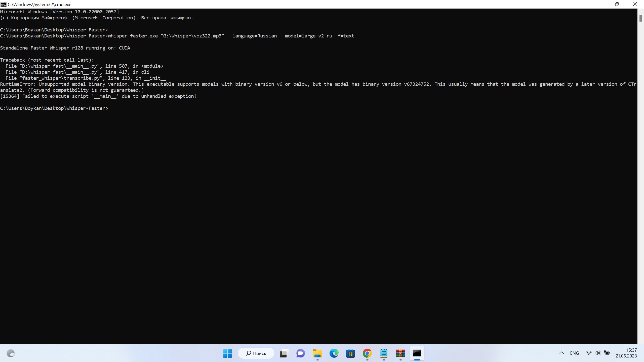The image size is (644, 362).
Task: Open Google Chrome from the taskbar
Action: pos(367,353)
